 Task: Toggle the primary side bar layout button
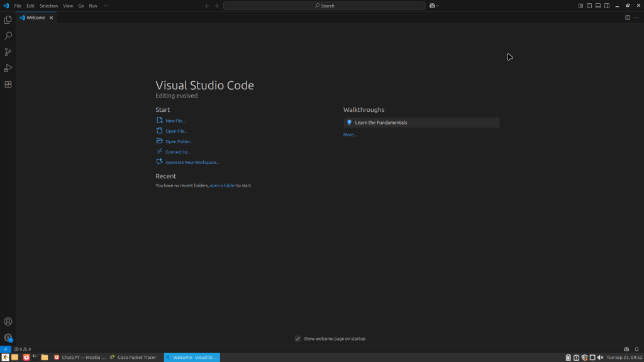(x=589, y=6)
